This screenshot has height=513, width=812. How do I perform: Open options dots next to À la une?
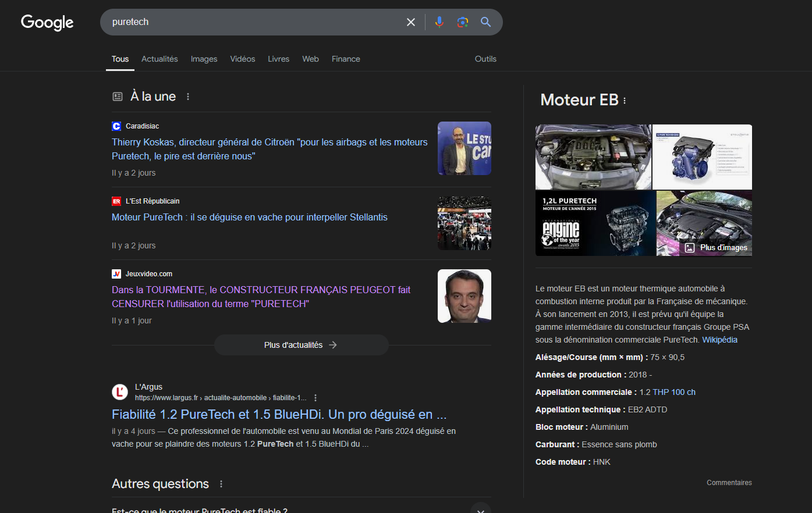pyautogui.click(x=188, y=97)
